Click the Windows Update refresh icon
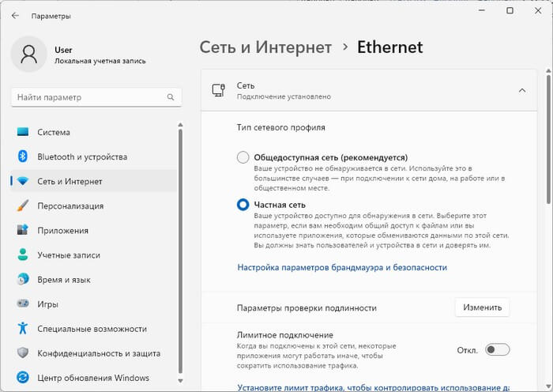The height and width of the screenshot is (392, 553). pos(23,378)
